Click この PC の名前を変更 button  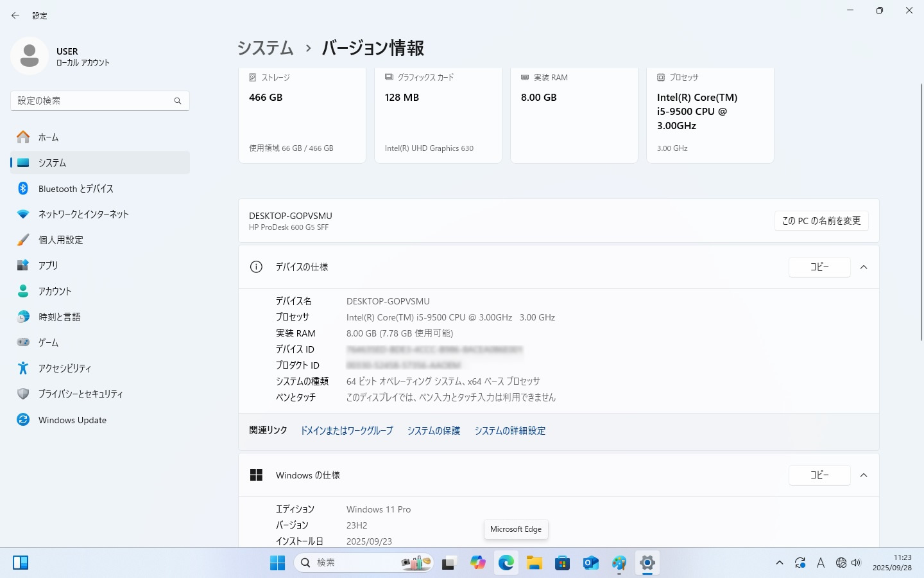click(x=821, y=221)
